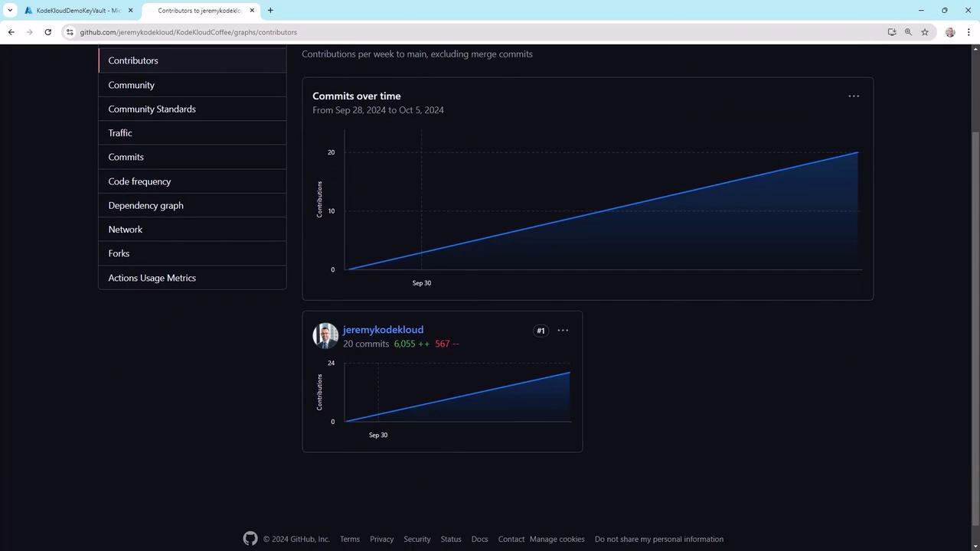Open the zoom magnifier icon
Image resolution: width=980 pixels, height=551 pixels.
pyautogui.click(x=908, y=32)
